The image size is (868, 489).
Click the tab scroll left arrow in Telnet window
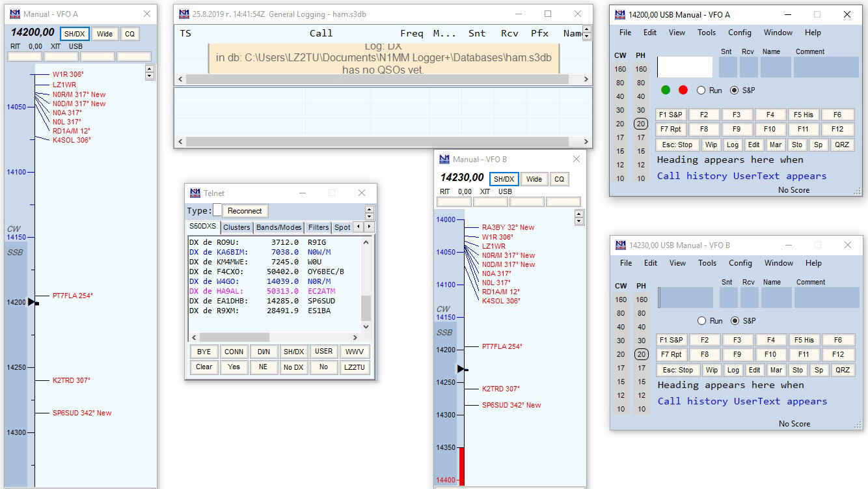point(358,227)
